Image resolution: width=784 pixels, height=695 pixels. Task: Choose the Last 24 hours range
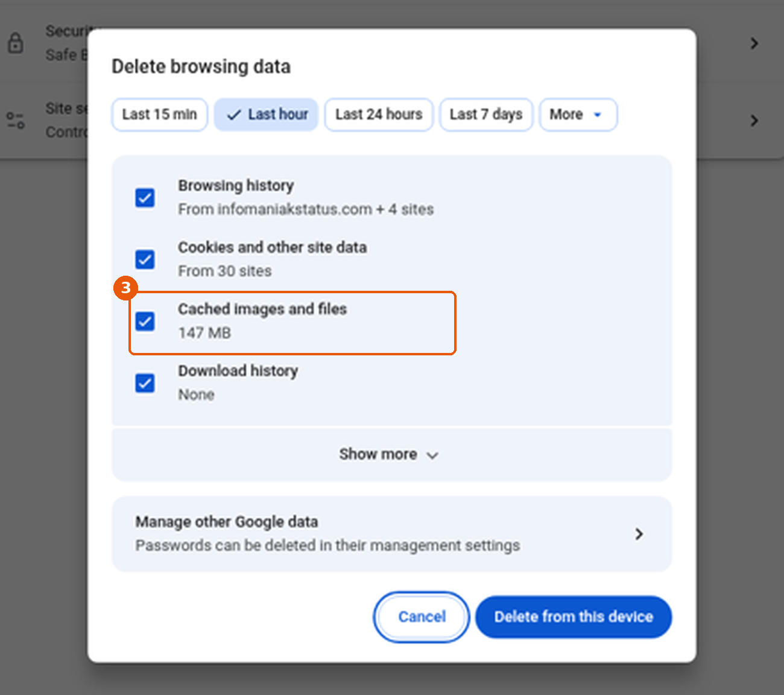(379, 115)
